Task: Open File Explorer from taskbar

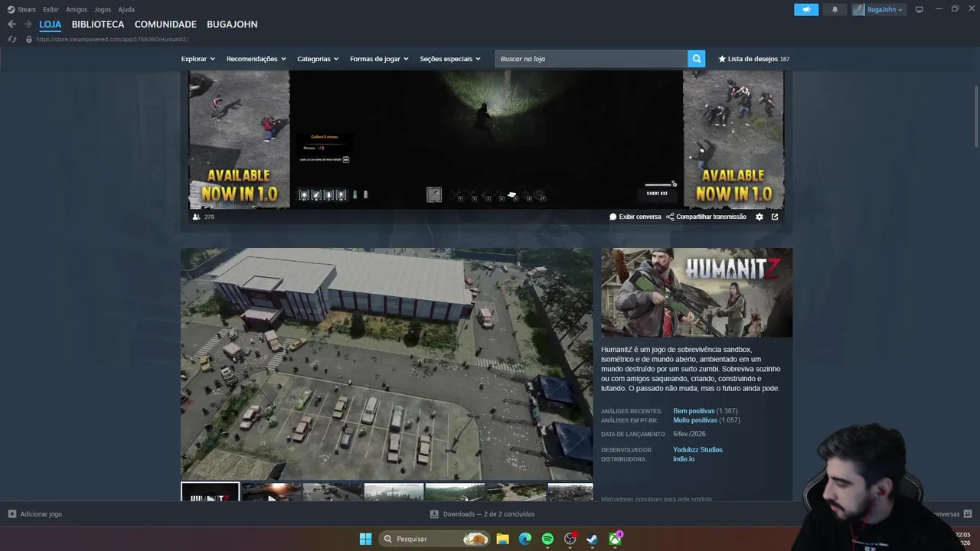Action: (x=502, y=539)
